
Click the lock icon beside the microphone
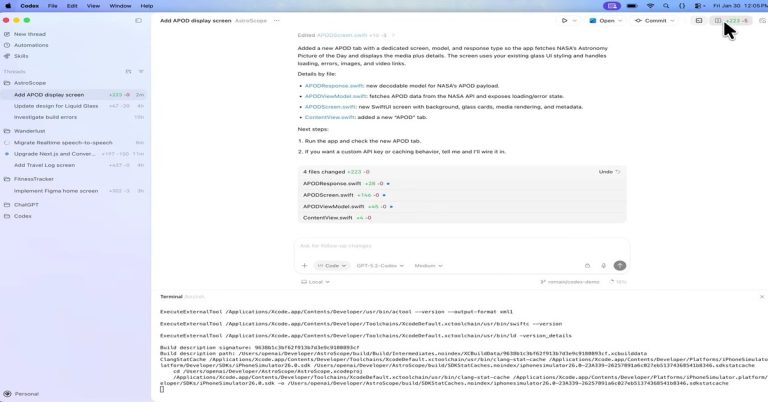(587, 266)
